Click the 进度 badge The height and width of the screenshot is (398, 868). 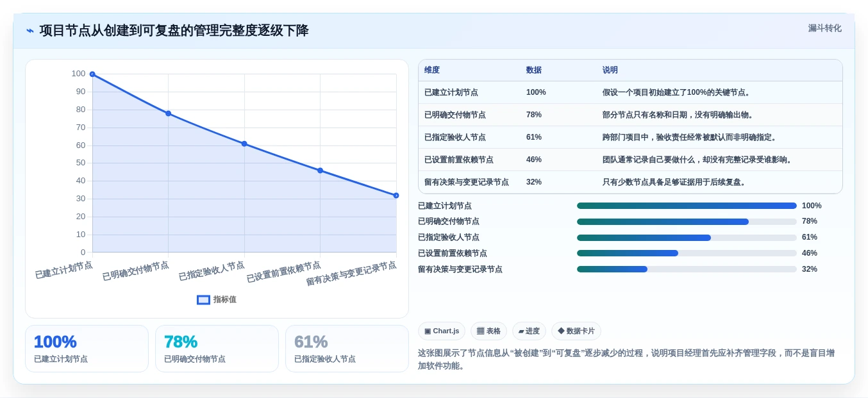coord(529,331)
